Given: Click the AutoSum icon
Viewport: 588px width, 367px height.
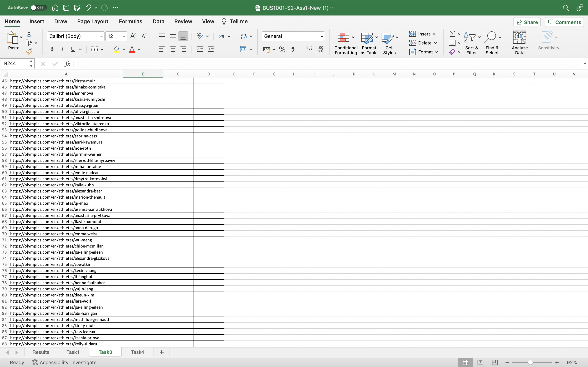Looking at the screenshot, I should coord(452,34).
